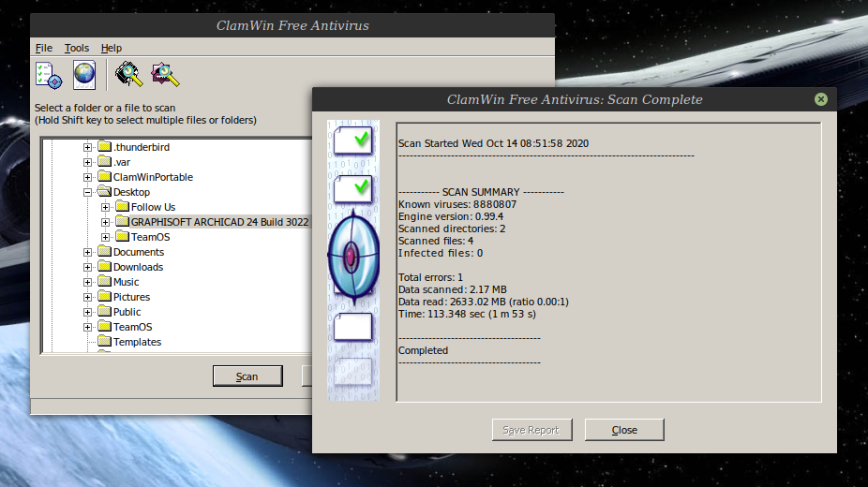The image size is (868, 487).
Task: Click 'Scan Started Wed Oct 14' line
Action: pos(493,143)
